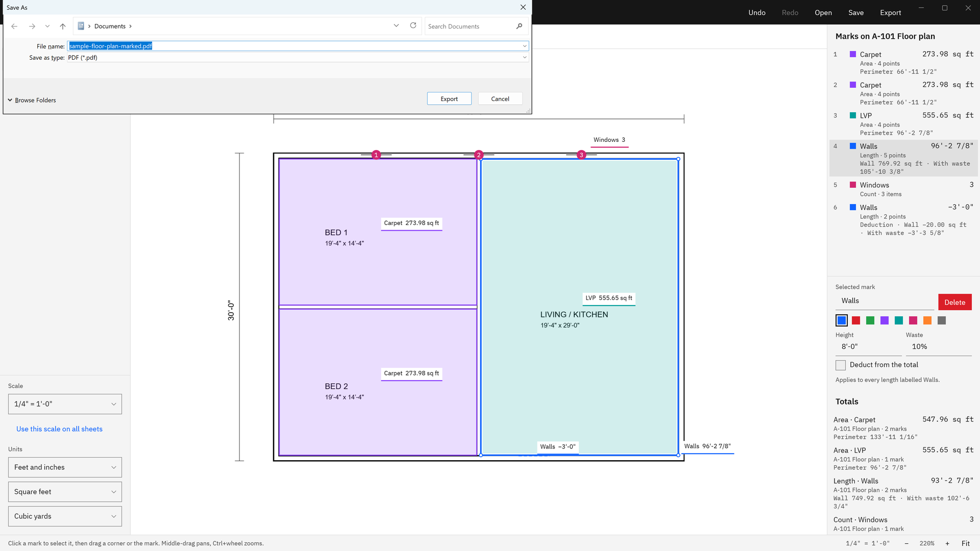Edit the Height value 8'-0"
This screenshot has width=980, height=551.
(869, 346)
